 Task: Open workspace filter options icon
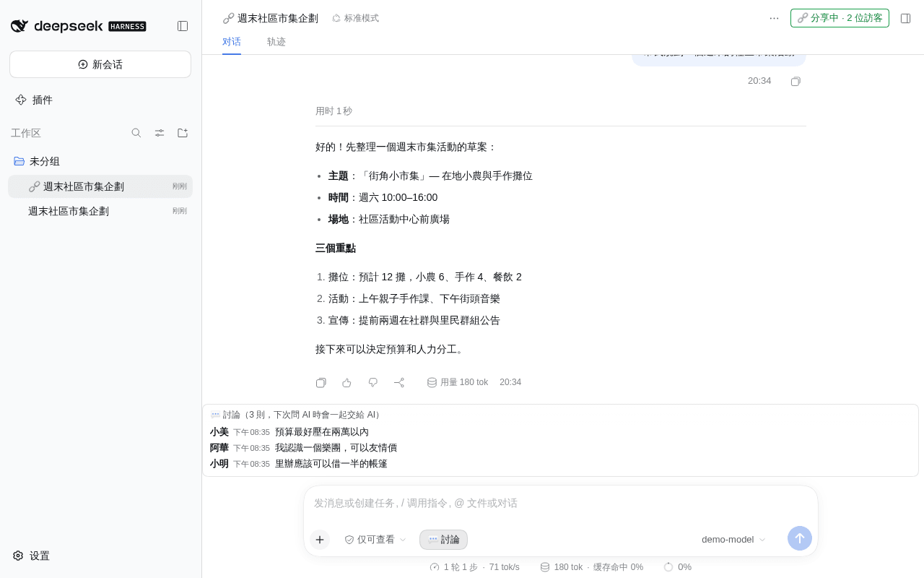[x=160, y=133]
